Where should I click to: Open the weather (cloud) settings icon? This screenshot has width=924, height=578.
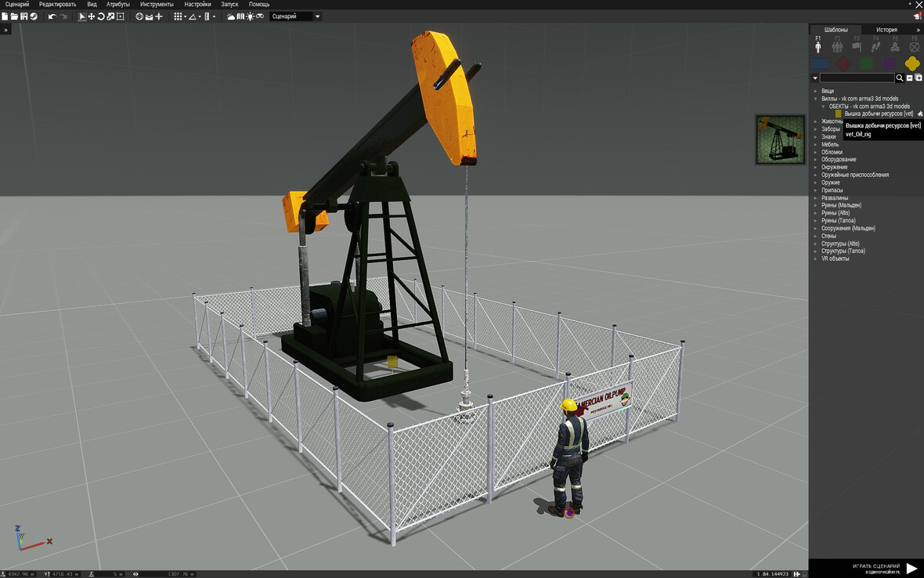pyautogui.click(x=231, y=16)
